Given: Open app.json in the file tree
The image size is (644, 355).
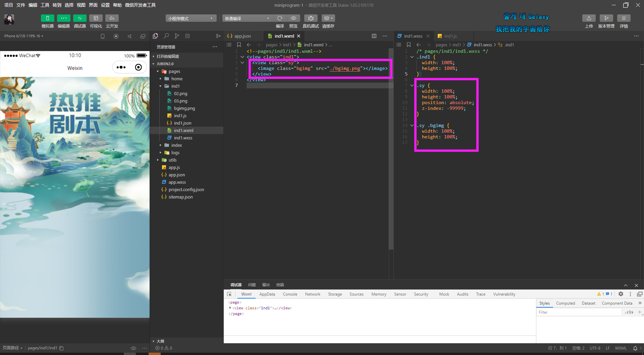Looking at the screenshot, I should tap(186, 175).
